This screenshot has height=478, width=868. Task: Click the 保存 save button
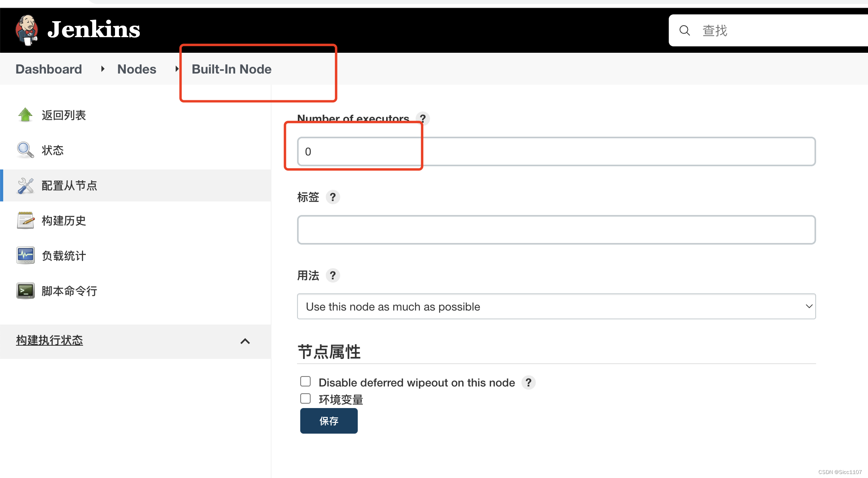(x=329, y=421)
